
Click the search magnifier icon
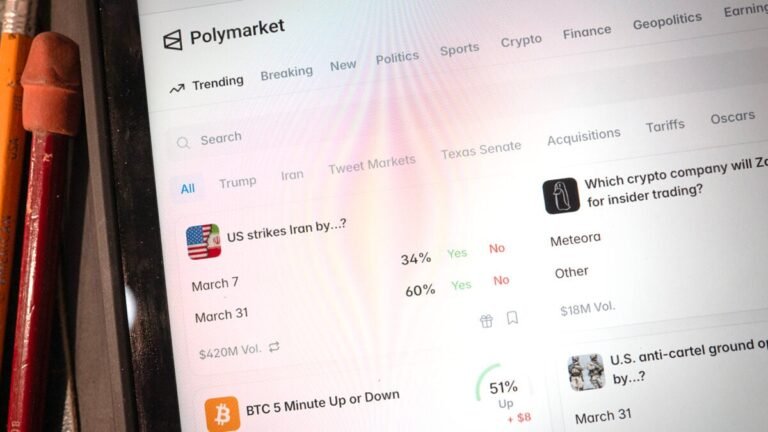tap(183, 143)
